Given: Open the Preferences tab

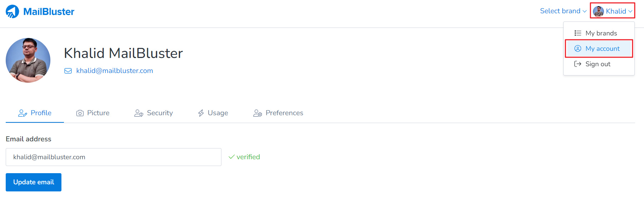Looking at the screenshot, I should click(278, 113).
